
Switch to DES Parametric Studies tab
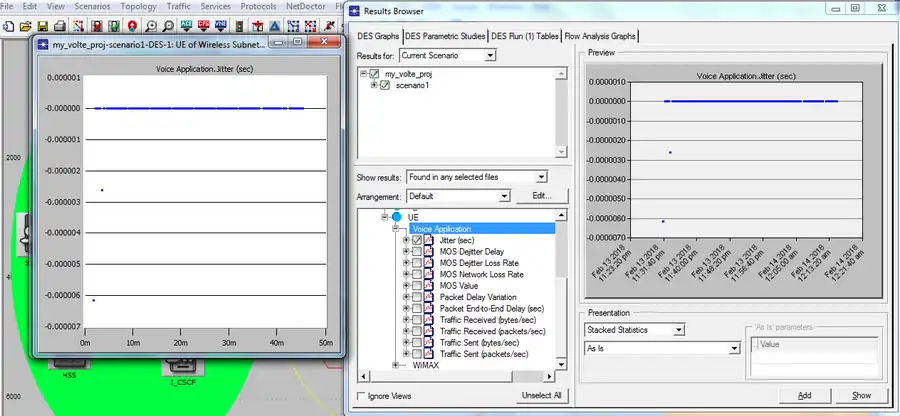click(445, 36)
